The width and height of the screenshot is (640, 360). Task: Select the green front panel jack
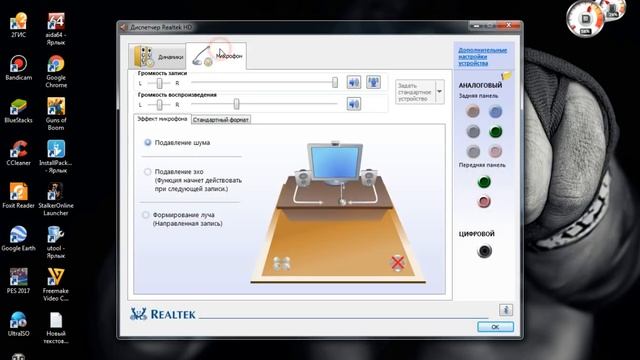coord(484,182)
